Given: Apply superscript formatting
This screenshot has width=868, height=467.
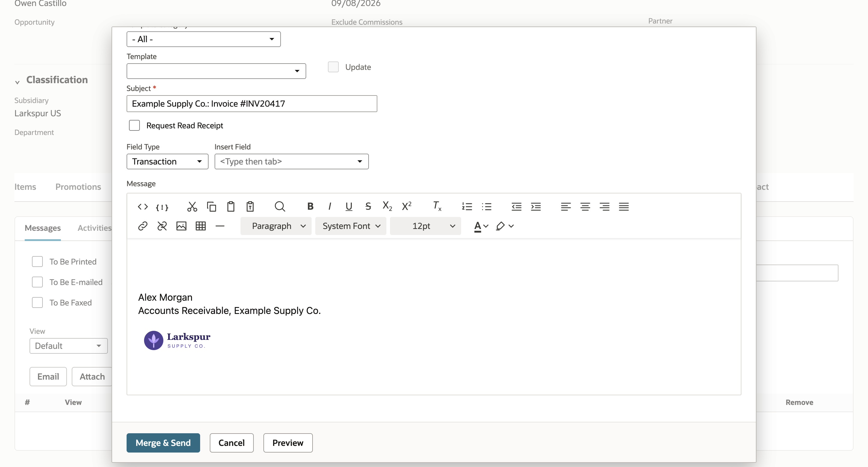Looking at the screenshot, I should pos(407,206).
